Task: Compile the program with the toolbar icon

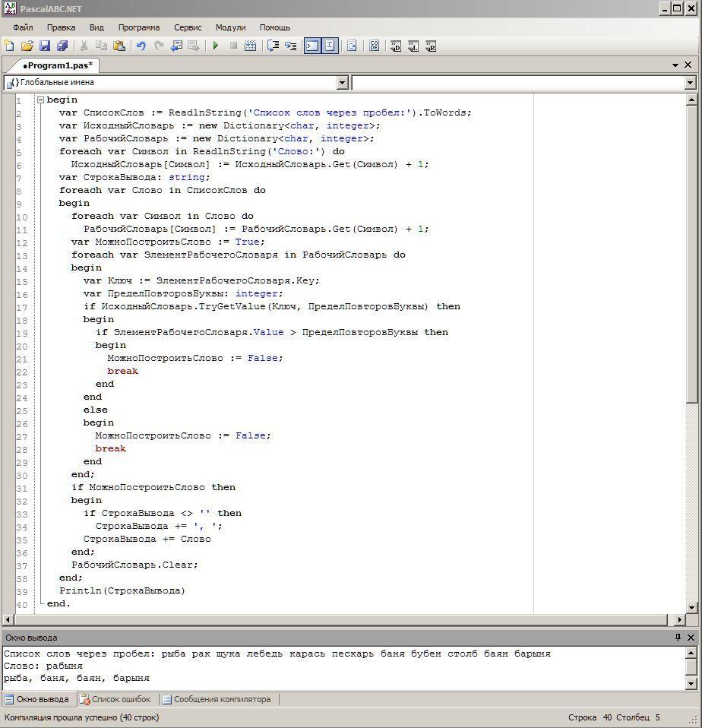Action: click(x=251, y=46)
